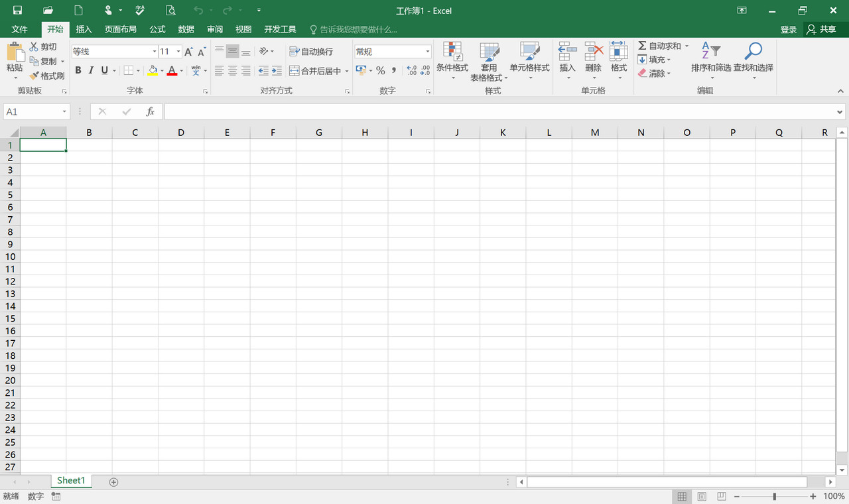The image size is (849, 504).
Task: Click the Tell me search box
Action: click(x=354, y=29)
